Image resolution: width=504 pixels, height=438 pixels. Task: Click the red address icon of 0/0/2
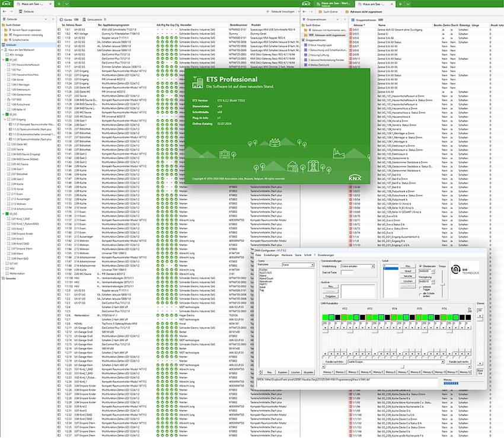pyautogui.click(x=350, y=30)
